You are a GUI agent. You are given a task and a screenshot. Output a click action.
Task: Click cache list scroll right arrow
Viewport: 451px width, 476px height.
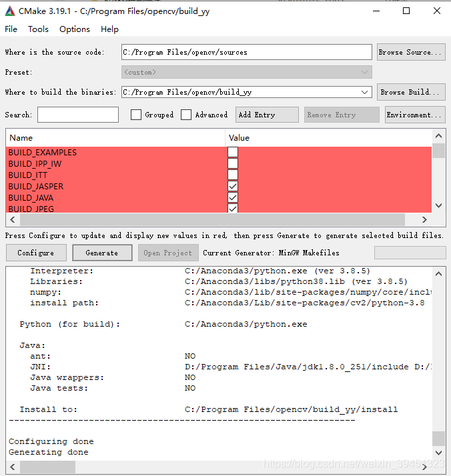(424, 219)
